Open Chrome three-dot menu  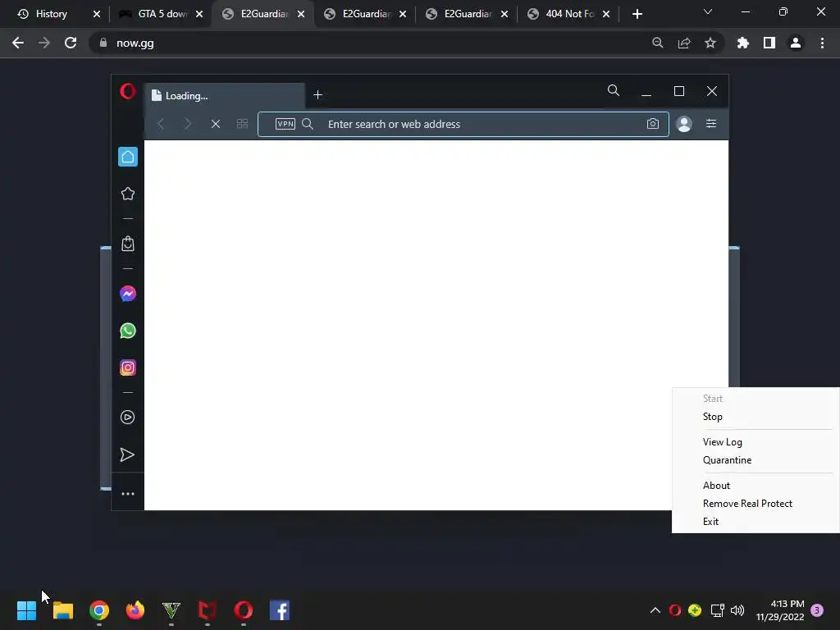822,43
